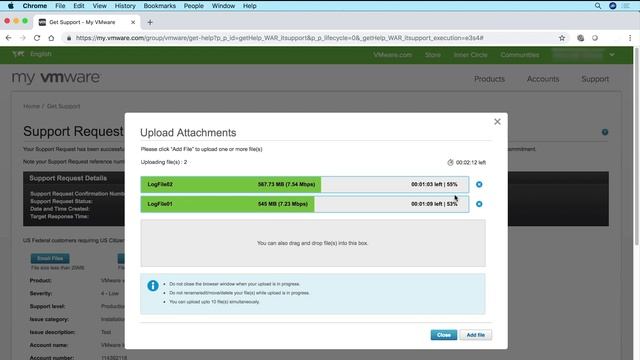Click the lock icon in the address bar
Viewport: 640px width, 360px height.
click(69, 38)
